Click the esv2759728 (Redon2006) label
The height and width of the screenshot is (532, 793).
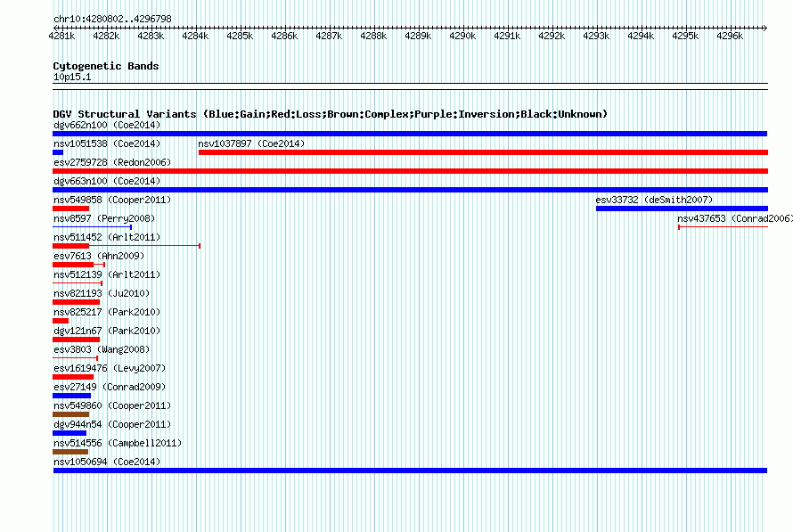coord(112,162)
